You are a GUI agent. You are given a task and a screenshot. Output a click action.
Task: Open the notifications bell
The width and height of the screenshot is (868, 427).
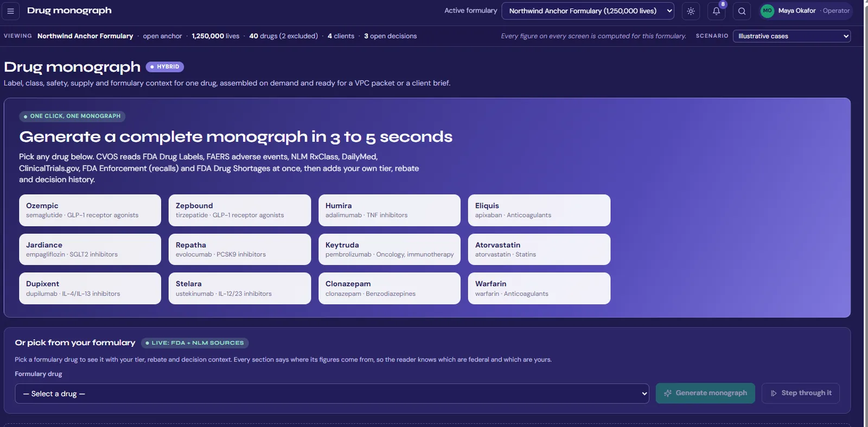(x=716, y=11)
